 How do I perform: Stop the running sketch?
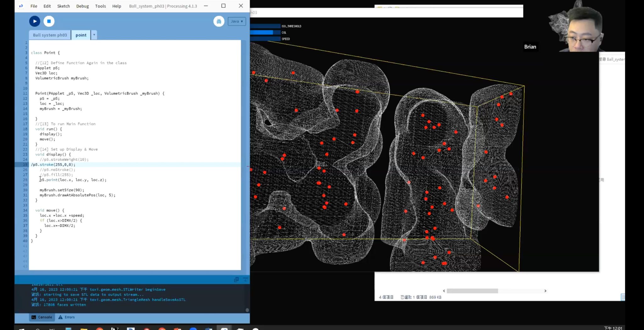(49, 21)
